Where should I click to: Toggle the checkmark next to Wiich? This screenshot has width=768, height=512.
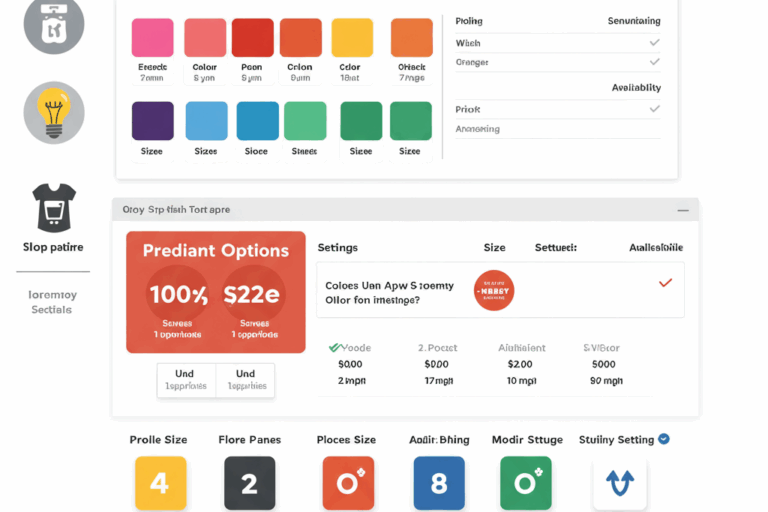(655, 43)
